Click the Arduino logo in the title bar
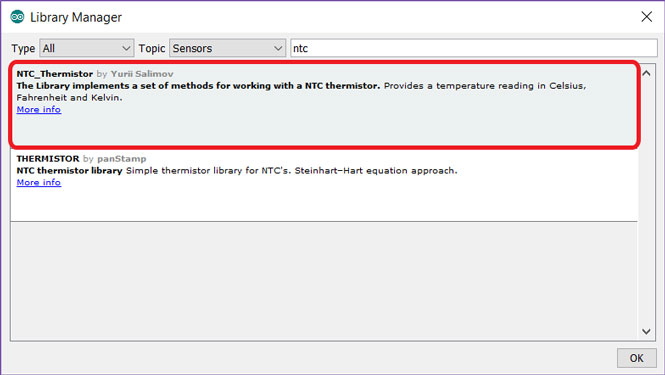Image resolution: width=665 pixels, height=375 pixels. (17, 17)
